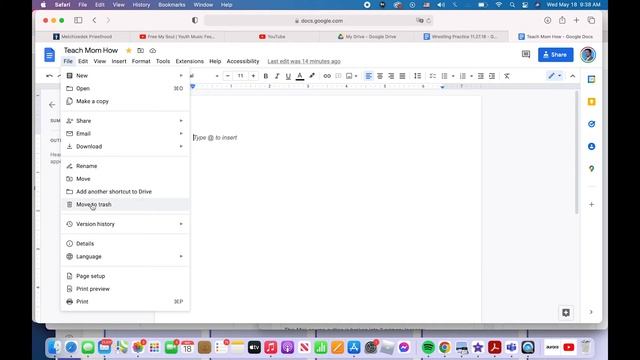Click Add another shortcut to Drive
This screenshot has height=360, width=640.
point(125,192)
